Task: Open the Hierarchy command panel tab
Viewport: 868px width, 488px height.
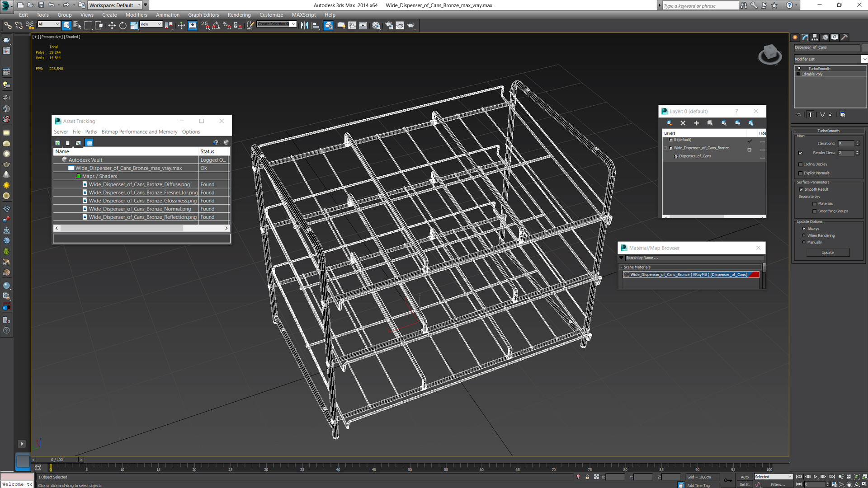Action: click(x=815, y=38)
